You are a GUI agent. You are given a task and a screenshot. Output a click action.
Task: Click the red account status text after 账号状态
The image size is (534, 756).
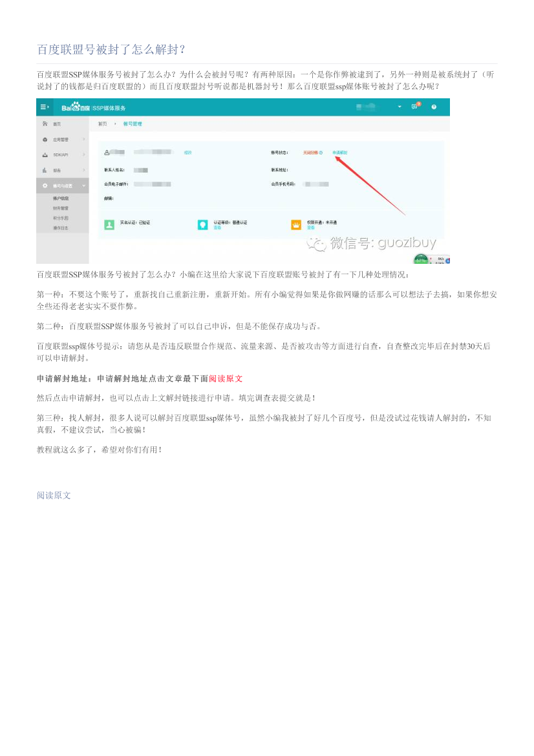coord(310,153)
